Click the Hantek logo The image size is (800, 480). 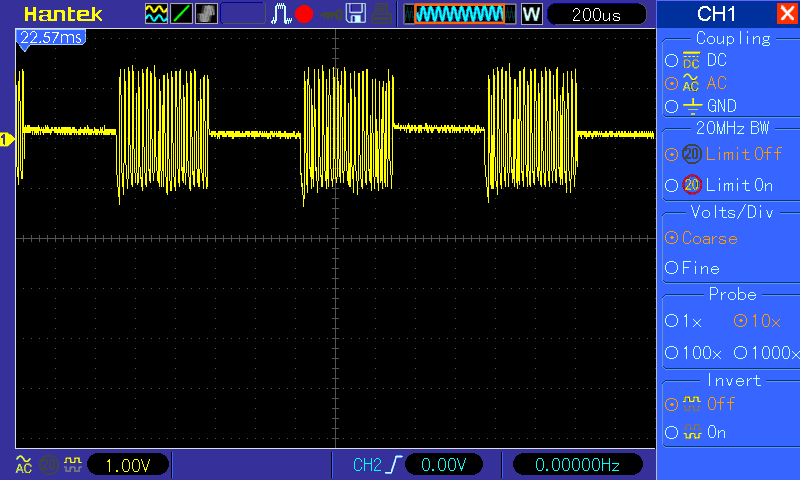pyautogui.click(x=63, y=14)
